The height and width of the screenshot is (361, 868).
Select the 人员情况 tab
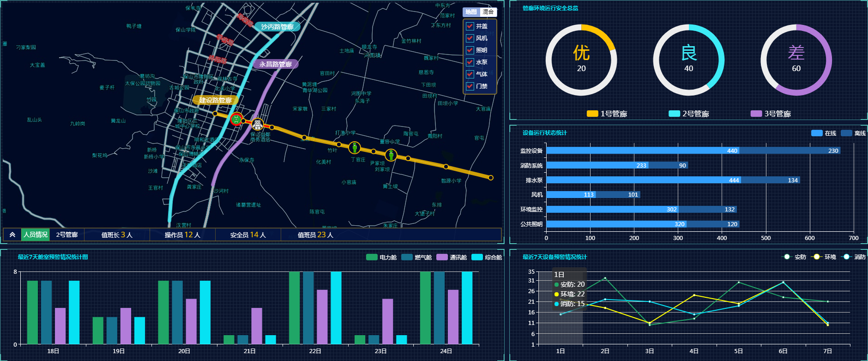coord(36,235)
